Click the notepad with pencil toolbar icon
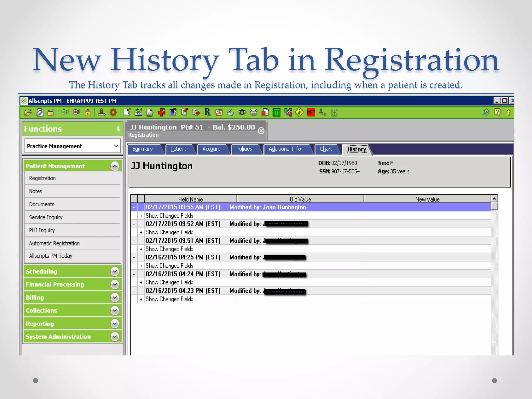This screenshot has height=399, width=532. pyautogui.click(x=127, y=112)
